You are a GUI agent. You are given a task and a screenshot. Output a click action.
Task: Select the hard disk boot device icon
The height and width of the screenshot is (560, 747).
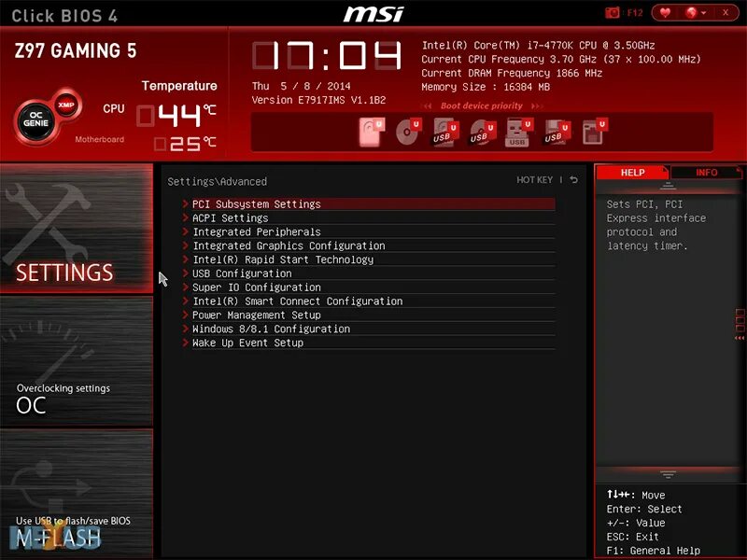372,132
